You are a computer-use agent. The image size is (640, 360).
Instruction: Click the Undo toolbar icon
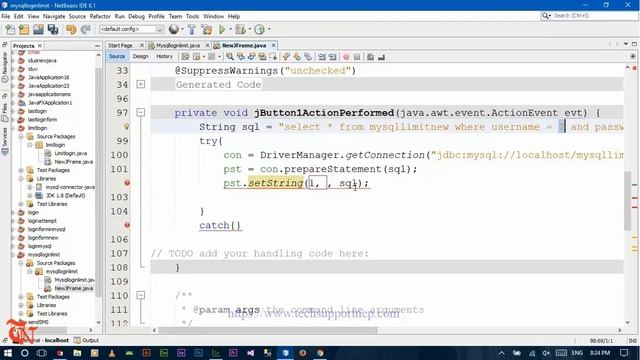tap(71, 29)
